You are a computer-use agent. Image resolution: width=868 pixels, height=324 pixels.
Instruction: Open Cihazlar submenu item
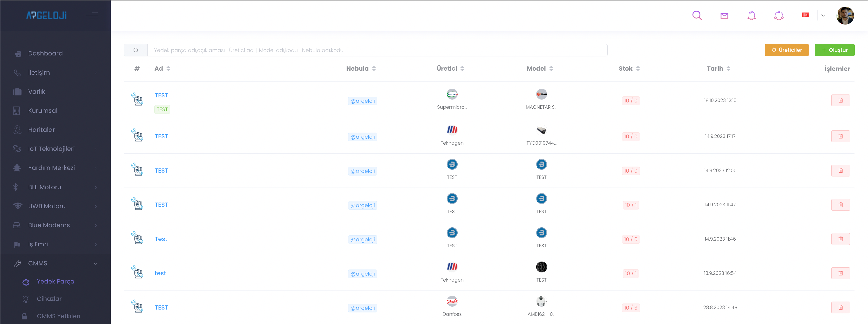coord(49,299)
